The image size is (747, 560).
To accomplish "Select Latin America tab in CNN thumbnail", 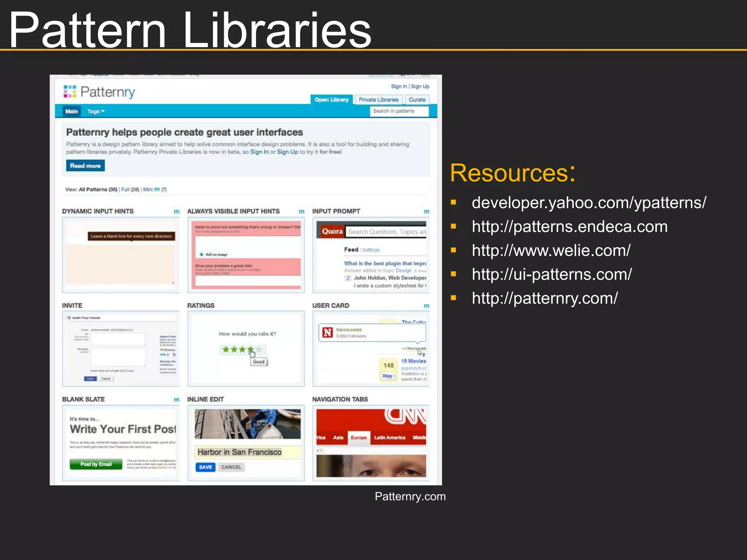I will click(x=390, y=437).
